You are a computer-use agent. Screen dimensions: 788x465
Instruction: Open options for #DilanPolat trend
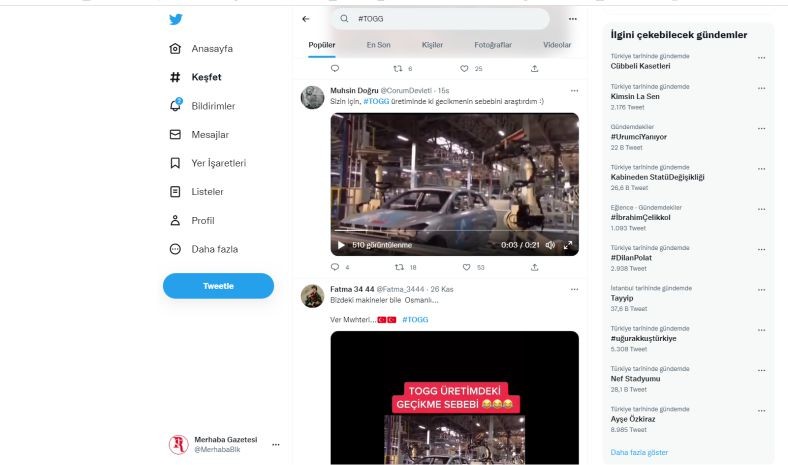point(761,249)
